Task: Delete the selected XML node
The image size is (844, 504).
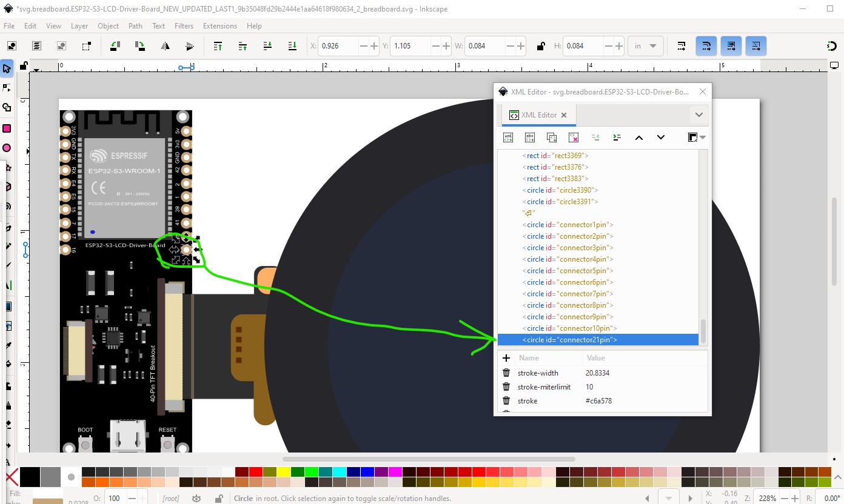Action: (x=573, y=138)
